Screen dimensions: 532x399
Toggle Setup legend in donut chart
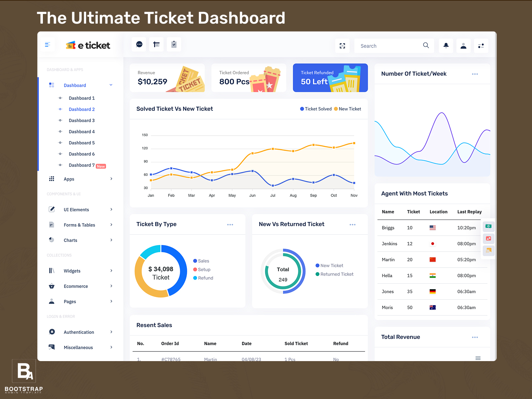pos(202,270)
